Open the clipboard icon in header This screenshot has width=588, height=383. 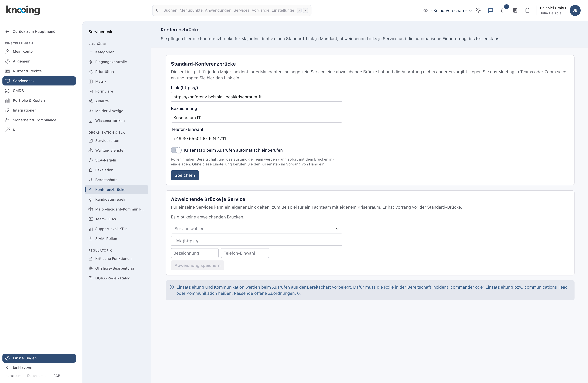527,10
